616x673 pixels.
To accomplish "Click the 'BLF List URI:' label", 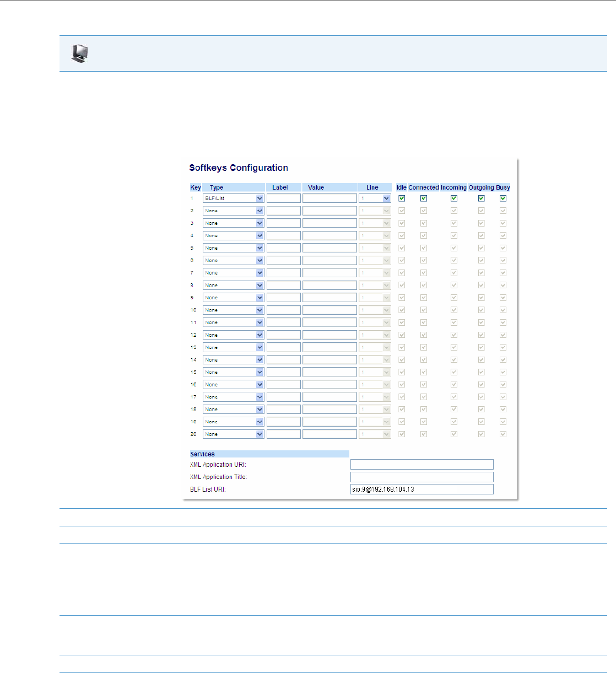I will [x=208, y=489].
